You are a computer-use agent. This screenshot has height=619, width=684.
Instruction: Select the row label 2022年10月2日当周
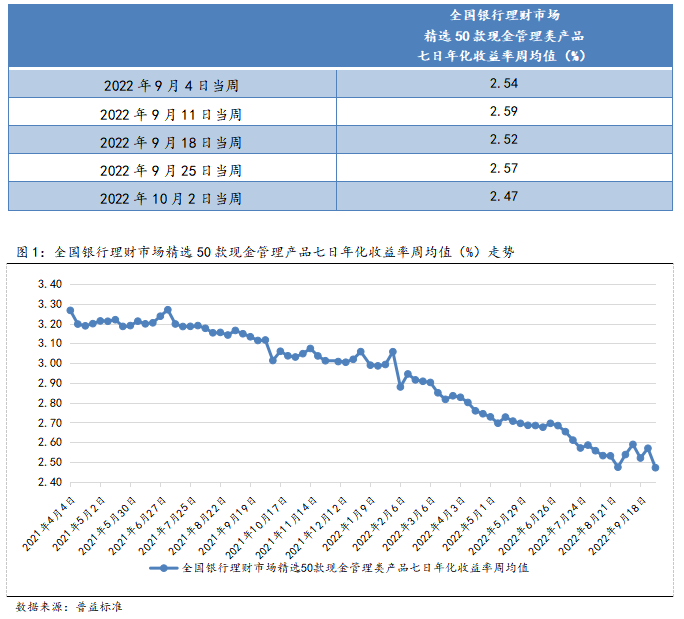pos(171,198)
